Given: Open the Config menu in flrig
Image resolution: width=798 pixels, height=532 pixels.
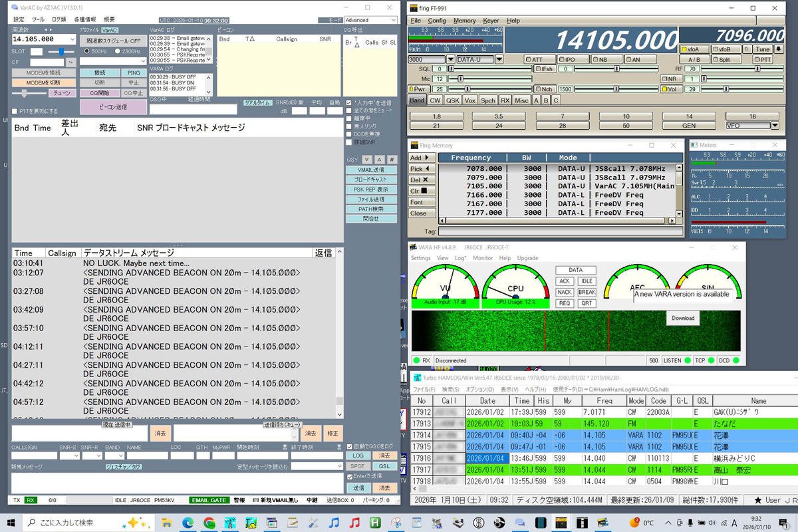Looking at the screenshot, I should click(437, 21).
